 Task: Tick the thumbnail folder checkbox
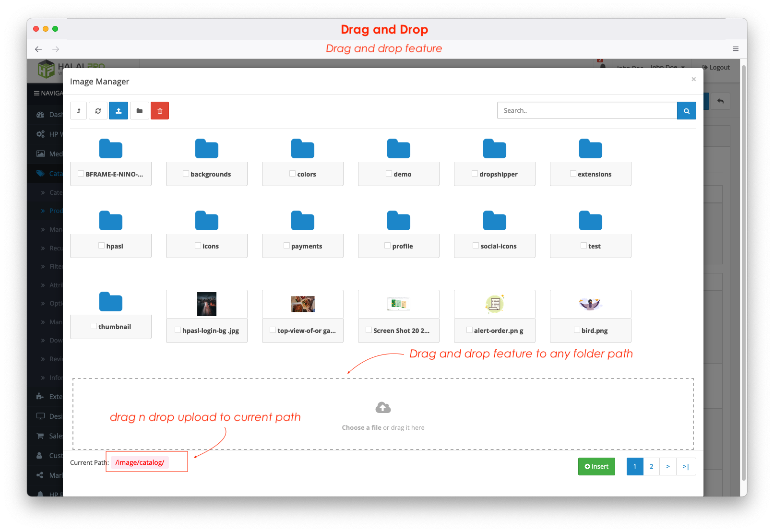pos(93,326)
